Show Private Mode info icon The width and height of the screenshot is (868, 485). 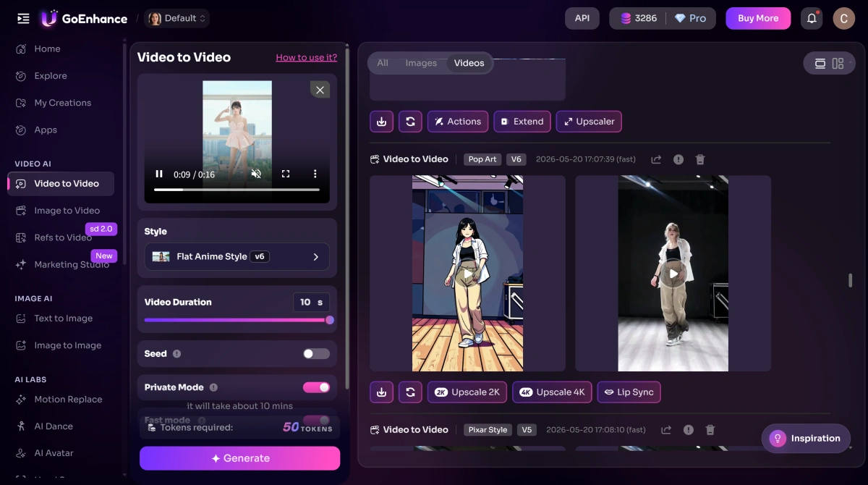pyautogui.click(x=213, y=387)
